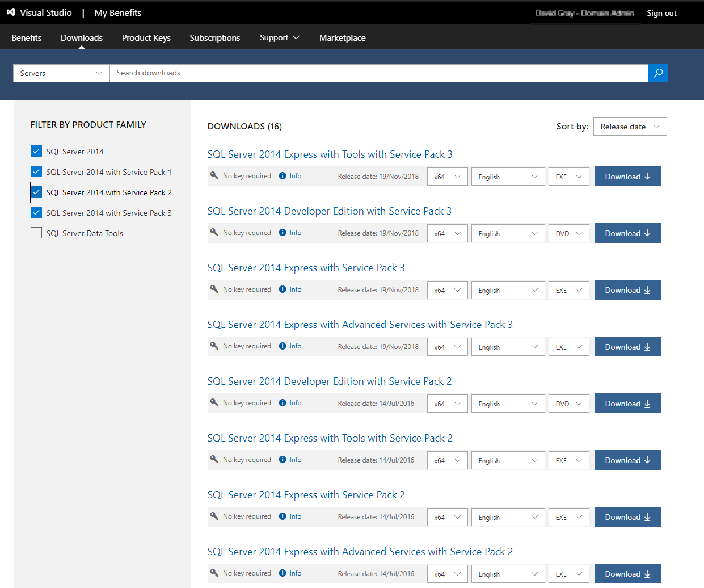Click key icon for Express with Tools SP2

tap(214, 459)
